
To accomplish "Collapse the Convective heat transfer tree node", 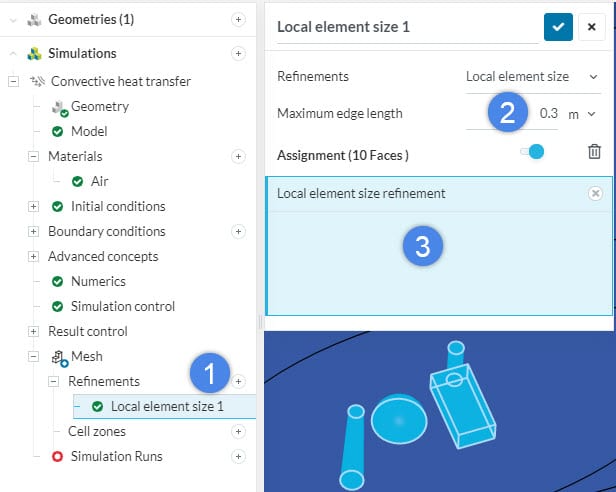I will pyautogui.click(x=14, y=81).
